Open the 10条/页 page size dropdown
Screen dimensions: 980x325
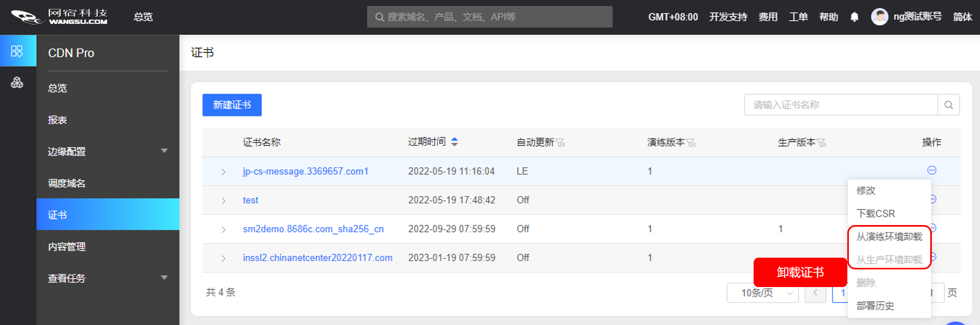763,293
